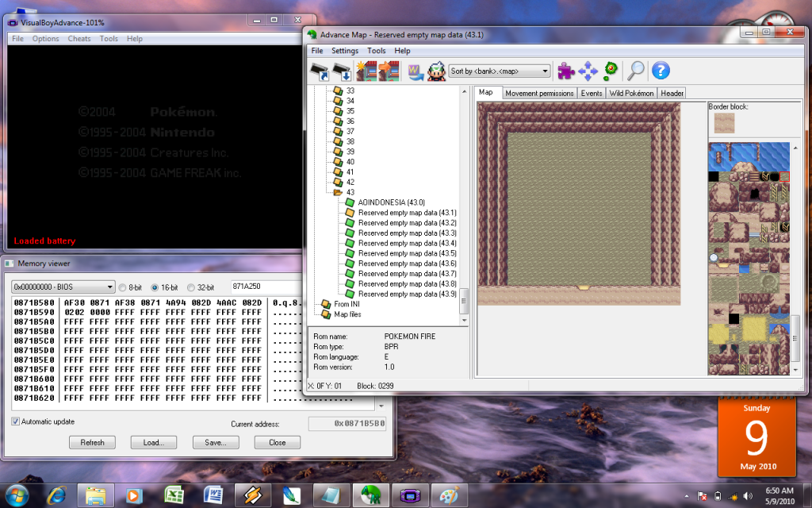
Task: Click the magnifying glass icon
Action: tap(635, 71)
